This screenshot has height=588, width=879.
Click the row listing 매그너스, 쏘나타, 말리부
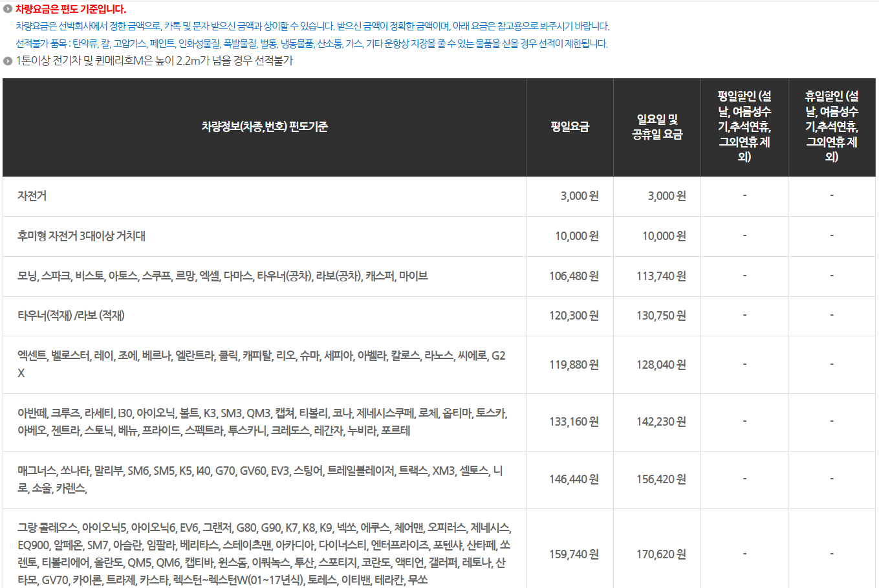[x=260, y=479]
